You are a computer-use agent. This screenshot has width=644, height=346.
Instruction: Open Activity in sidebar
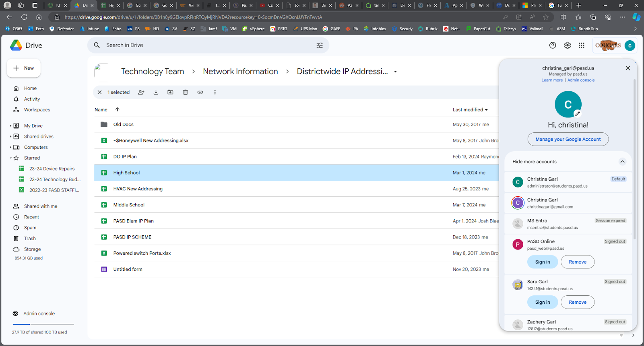(x=32, y=99)
